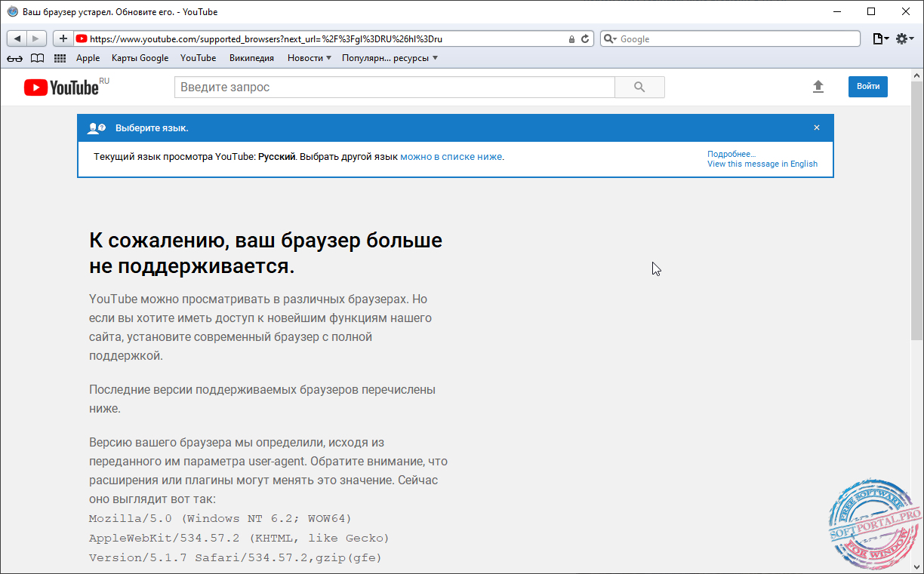The width and height of the screenshot is (924, 574).
Task: Click the YouTube search magnifier button
Action: [x=639, y=87]
